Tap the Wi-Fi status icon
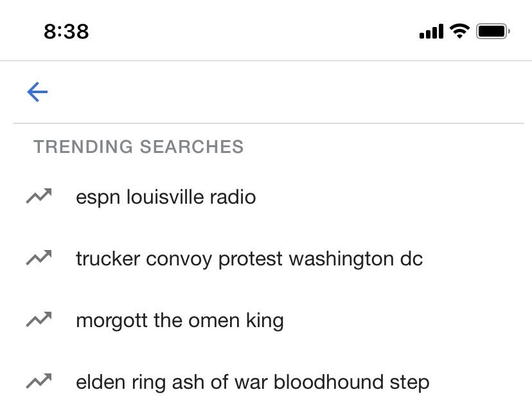The image size is (532, 419). pyautogui.click(x=459, y=31)
